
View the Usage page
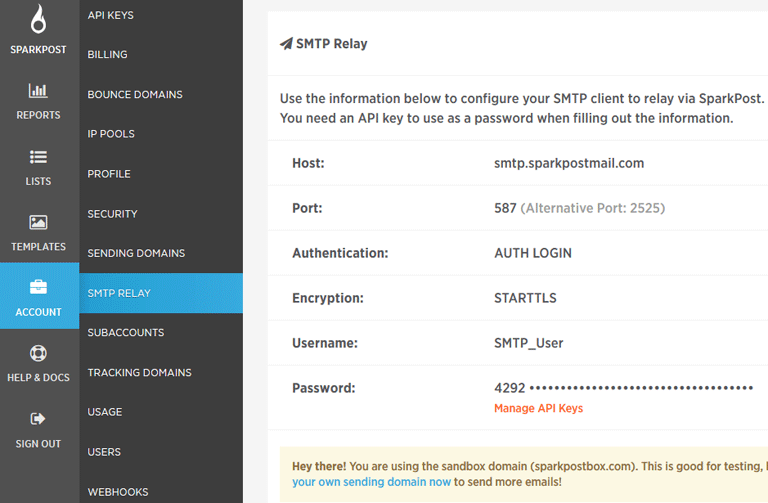105,412
